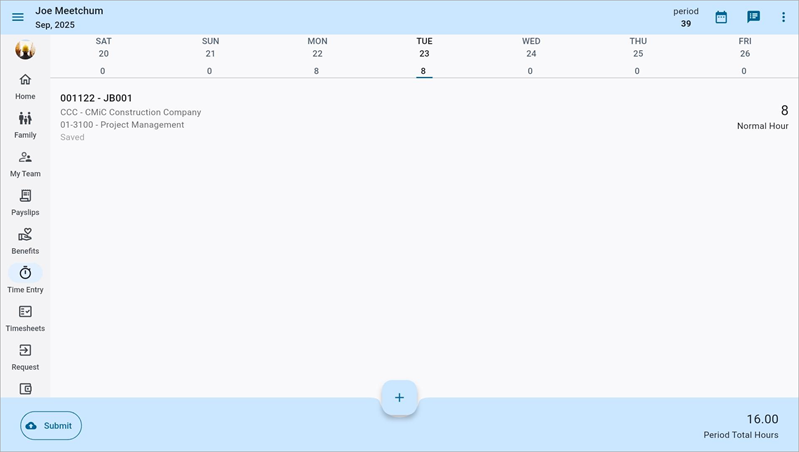Viewport: 799px width, 452px height.
Task: Click the 16.00 Period Total Hours
Action: [741, 426]
